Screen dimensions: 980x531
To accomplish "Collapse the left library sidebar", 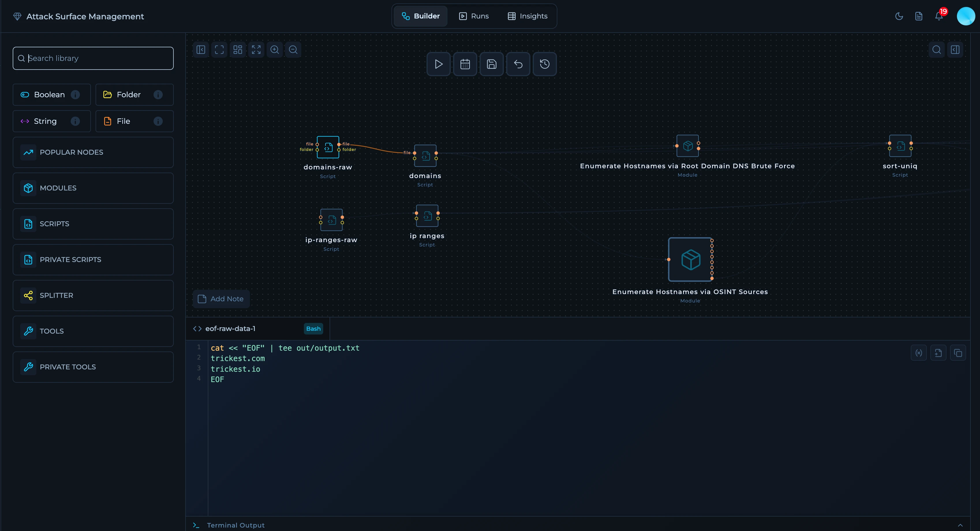I will (201, 50).
